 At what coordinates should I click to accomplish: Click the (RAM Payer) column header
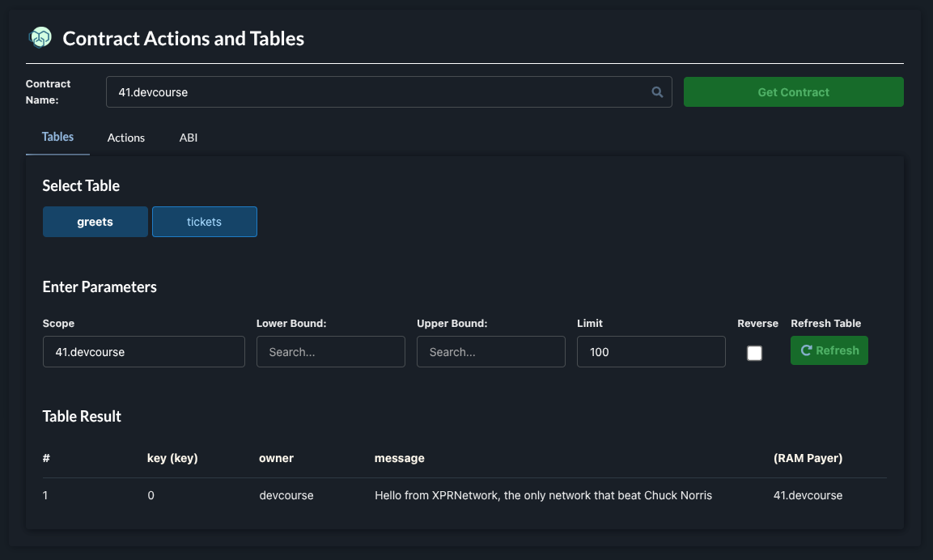(x=808, y=458)
